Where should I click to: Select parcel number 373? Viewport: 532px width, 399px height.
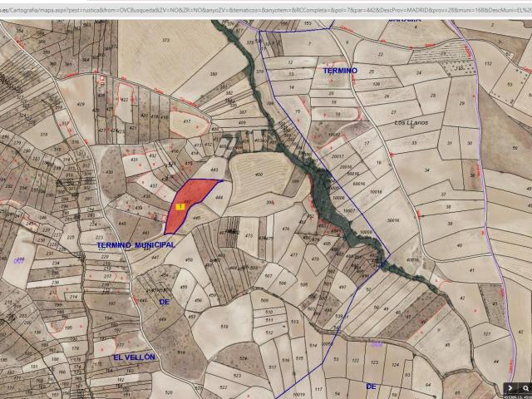[166, 40]
